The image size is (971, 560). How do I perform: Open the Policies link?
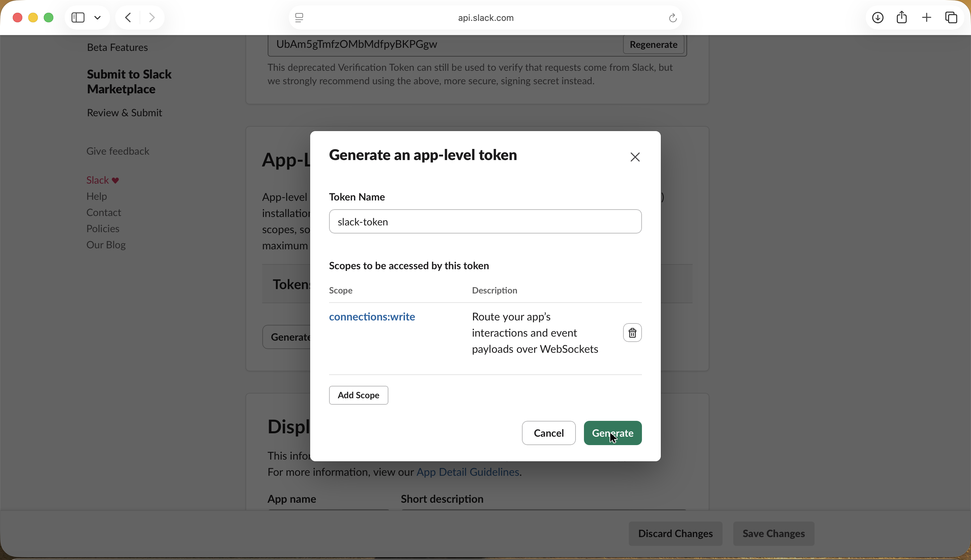103,228
